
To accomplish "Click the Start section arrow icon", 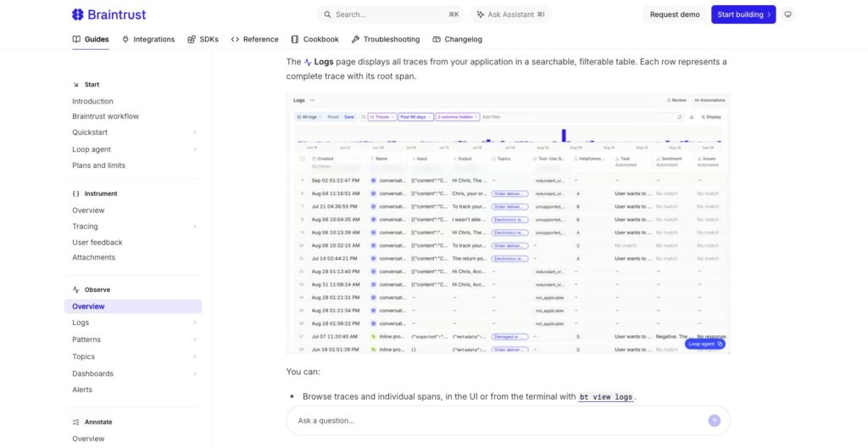I will [75, 85].
